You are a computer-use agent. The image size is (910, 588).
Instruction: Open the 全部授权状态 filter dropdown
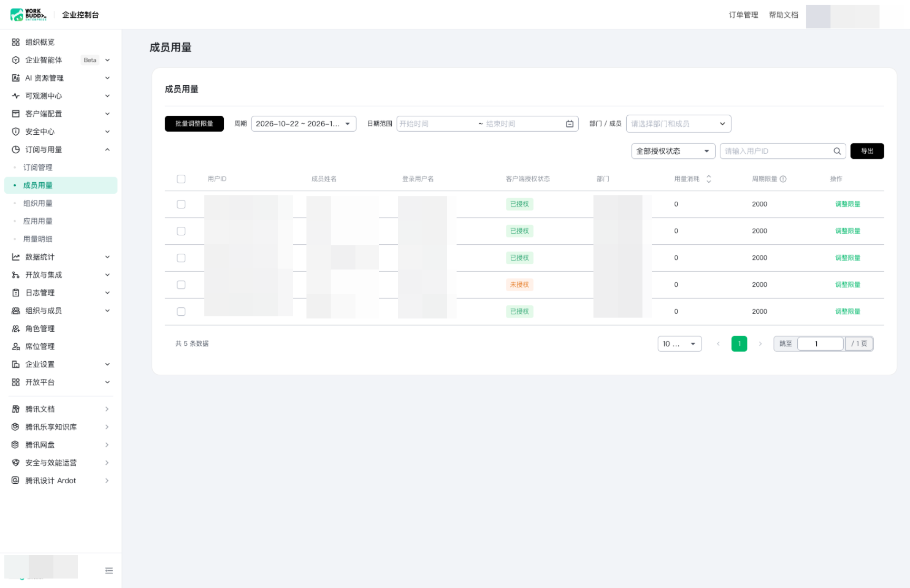674,151
